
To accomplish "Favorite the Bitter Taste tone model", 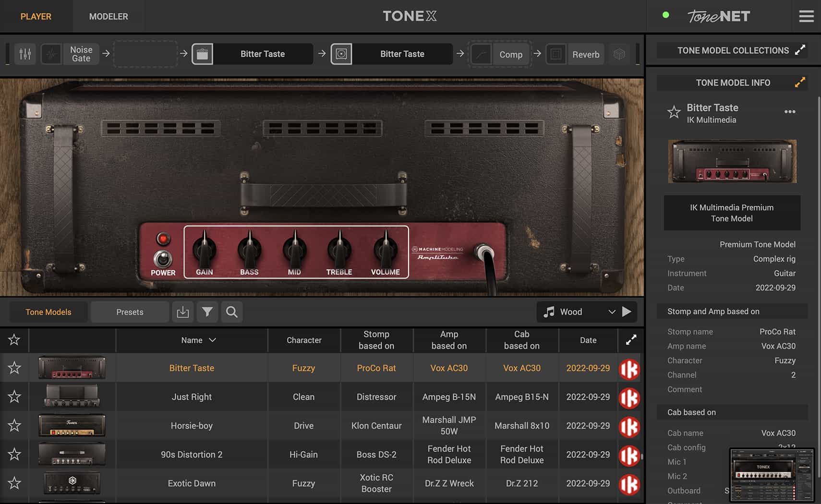I will click(x=14, y=368).
